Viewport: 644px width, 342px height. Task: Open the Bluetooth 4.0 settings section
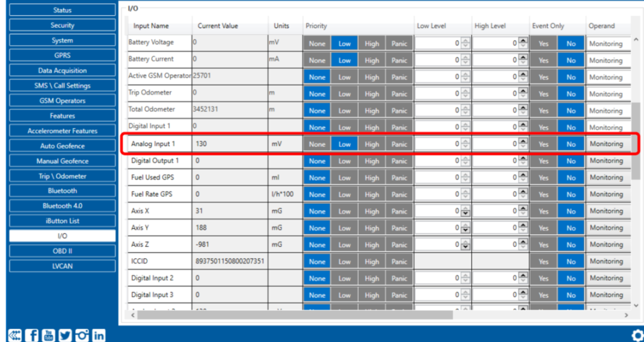pos(62,206)
